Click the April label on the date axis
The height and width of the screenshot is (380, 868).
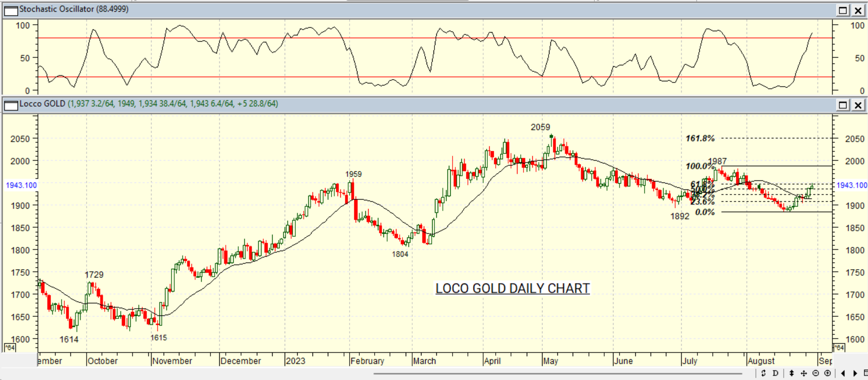(x=492, y=361)
